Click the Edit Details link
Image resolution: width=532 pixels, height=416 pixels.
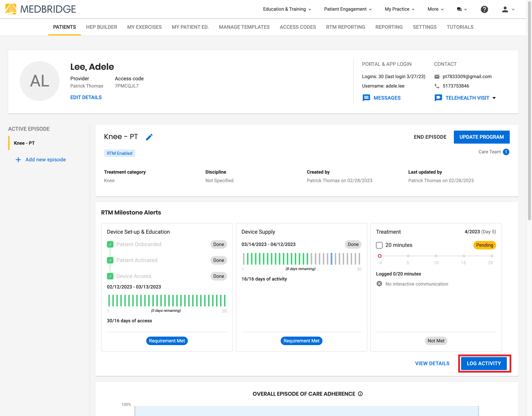[x=86, y=98]
